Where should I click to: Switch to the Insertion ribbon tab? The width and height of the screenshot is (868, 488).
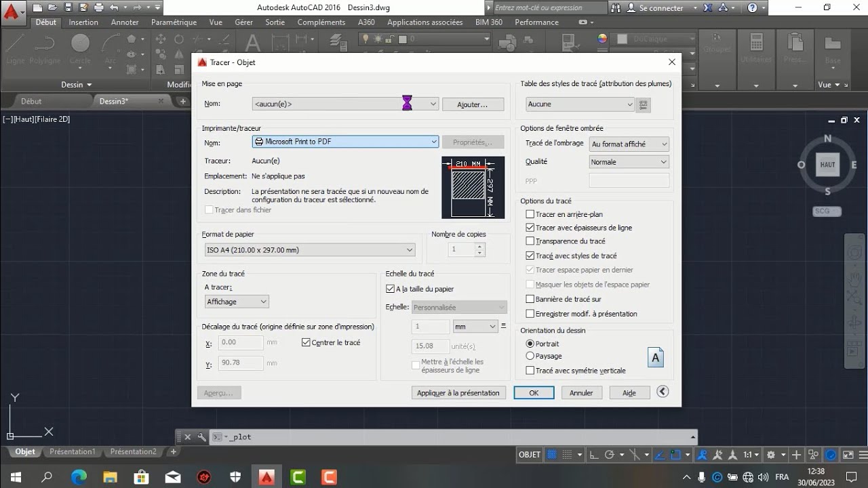click(83, 22)
